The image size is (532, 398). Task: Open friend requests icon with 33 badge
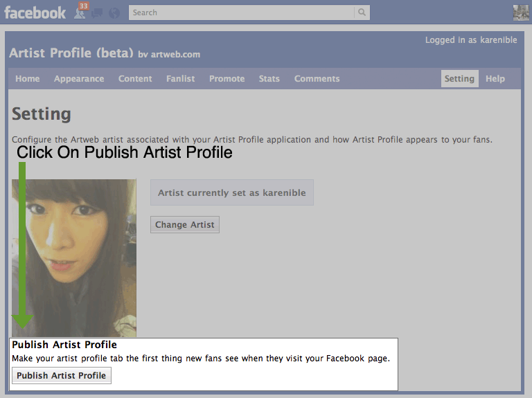(x=81, y=12)
